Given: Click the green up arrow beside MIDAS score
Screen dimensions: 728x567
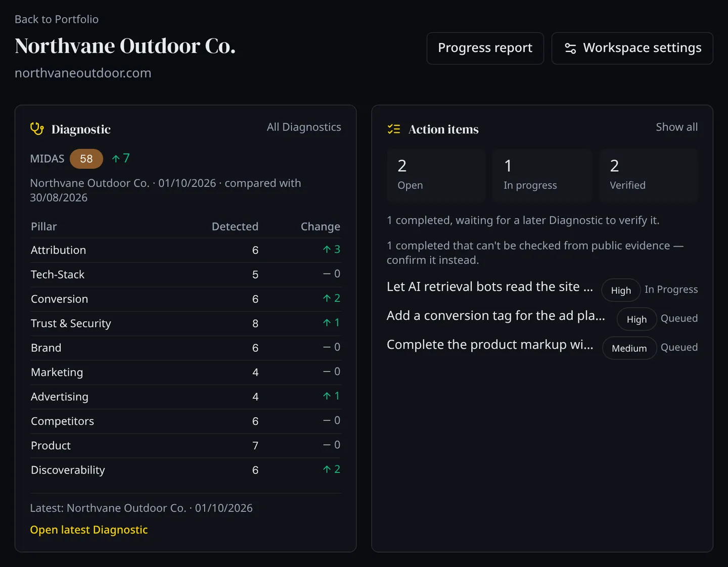Looking at the screenshot, I should tap(116, 159).
